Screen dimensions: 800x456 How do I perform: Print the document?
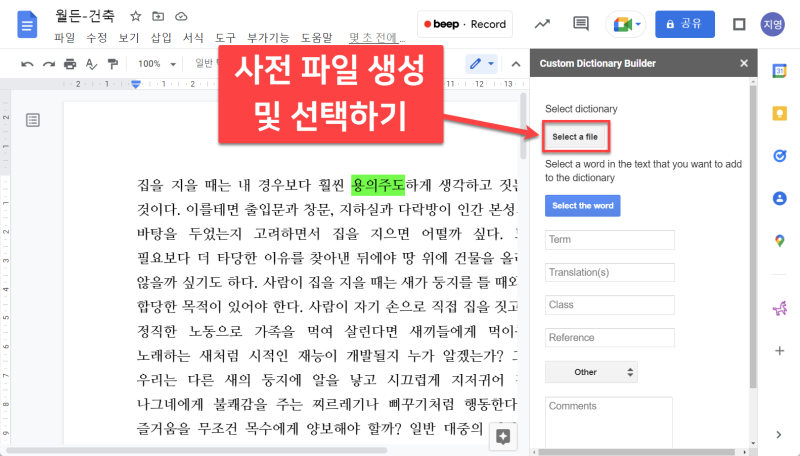(70, 64)
